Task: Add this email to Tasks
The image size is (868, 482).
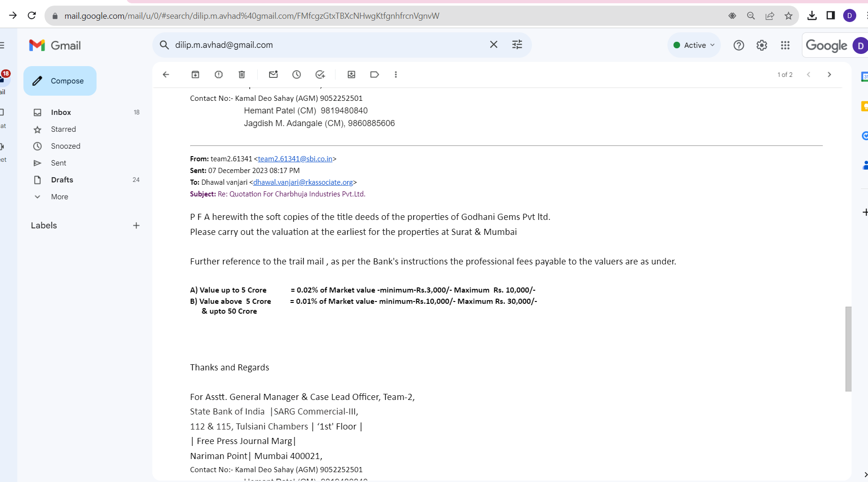Action: pos(320,75)
